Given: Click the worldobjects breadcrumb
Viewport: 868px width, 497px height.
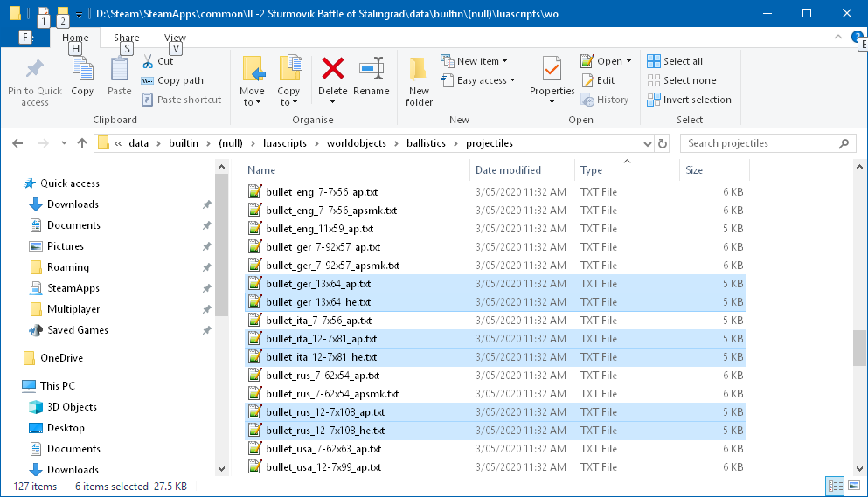Looking at the screenshot, I should click(x=357, y=143).
